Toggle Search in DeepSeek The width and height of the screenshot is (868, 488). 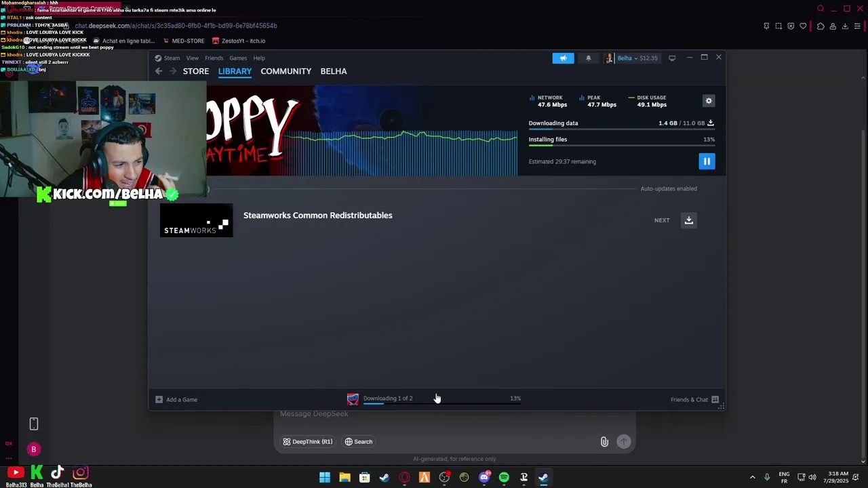point(358,442)
